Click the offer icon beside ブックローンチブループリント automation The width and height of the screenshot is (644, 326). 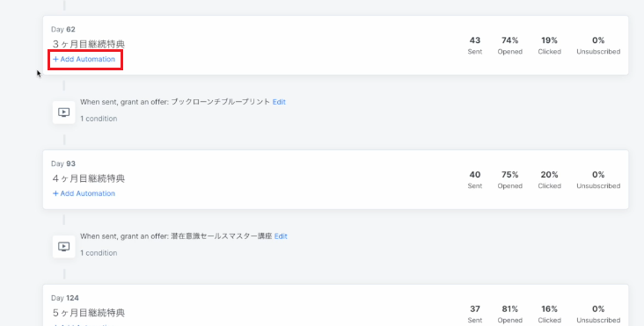pyautogui.click(x=63, y=112)
